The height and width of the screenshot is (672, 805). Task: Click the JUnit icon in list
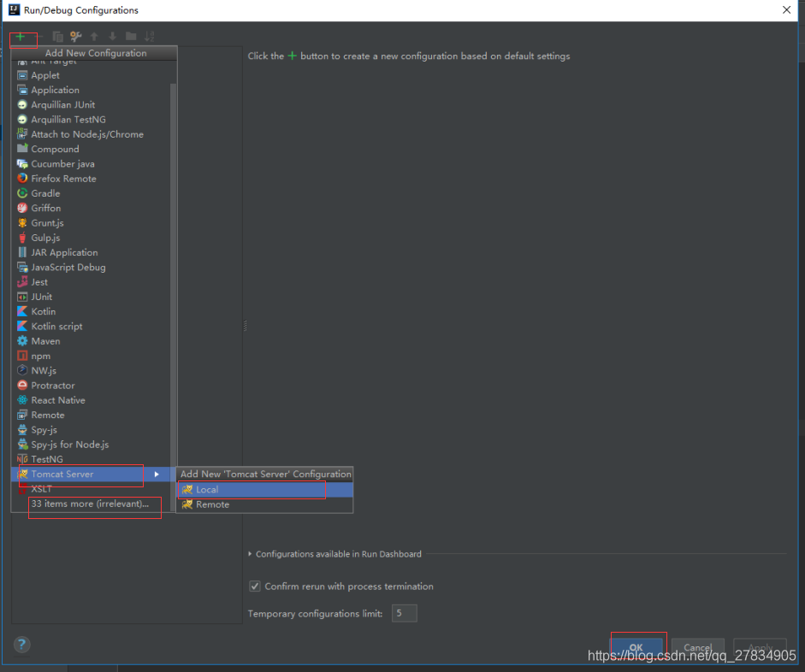[22, 297]
